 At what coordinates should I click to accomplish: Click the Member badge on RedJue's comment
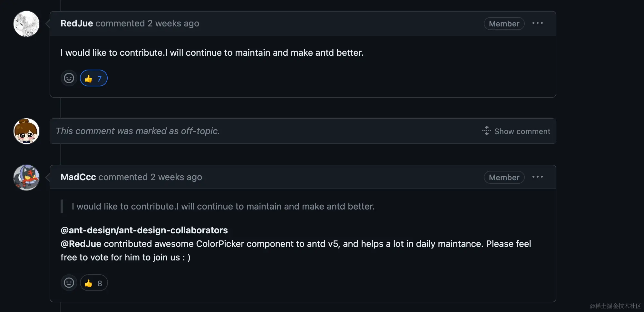coord(504,24)
